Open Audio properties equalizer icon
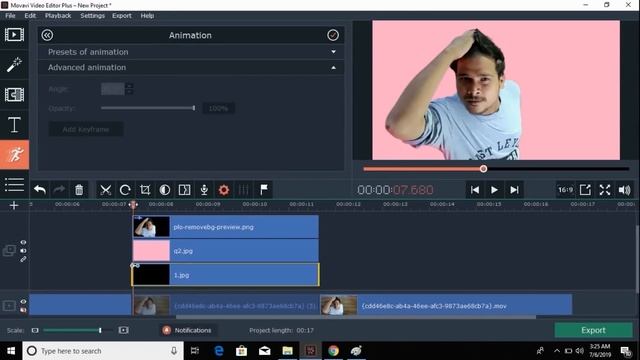 [244, 190]
